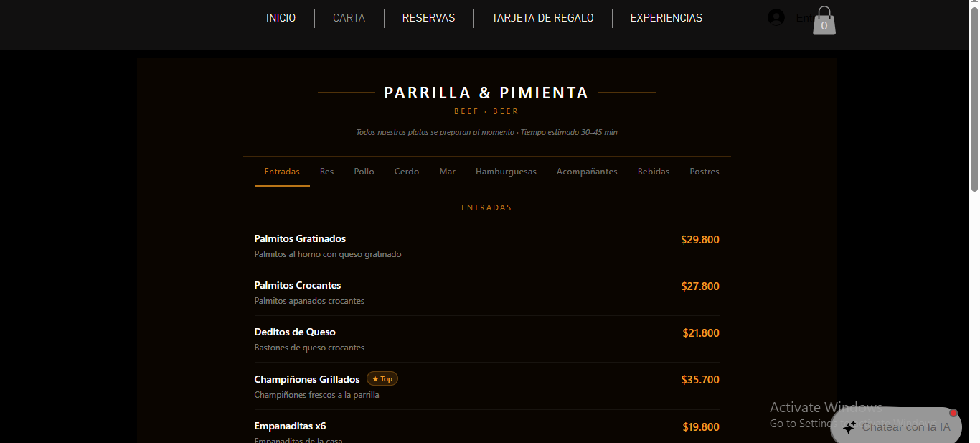Image resolution: width=980 pixels, height=443 pixels.
Task: Click the Deditos de Queso item name
Action: 295,332
